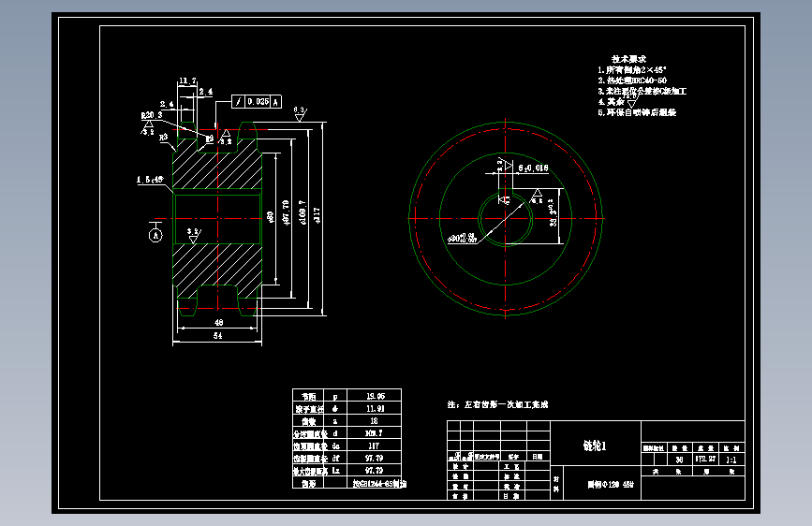Select the quantity value 36 in title block
The height and width of the screenshot is (526, 812).
click(x=679, y=460)
